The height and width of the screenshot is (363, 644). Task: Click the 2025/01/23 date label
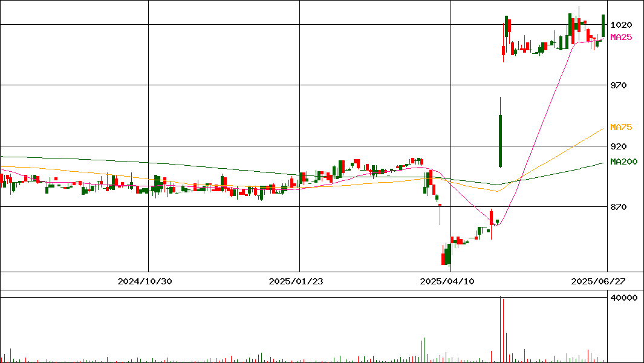[x=296, y=281]
